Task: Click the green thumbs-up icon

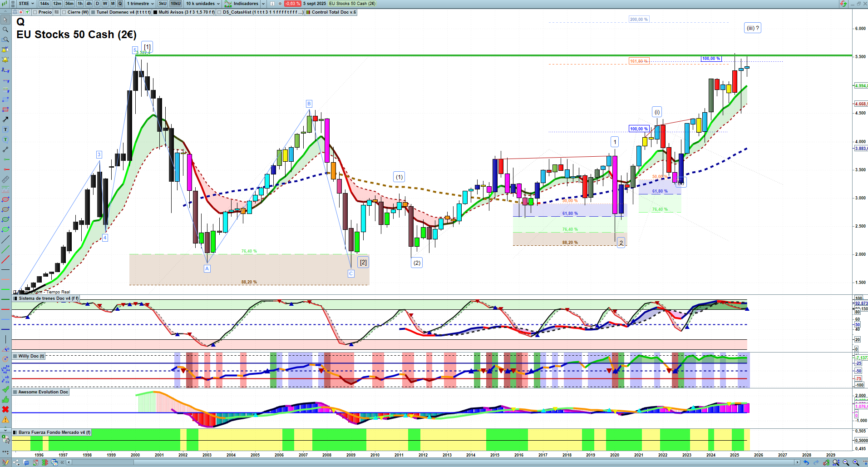Action: [5, 400]
